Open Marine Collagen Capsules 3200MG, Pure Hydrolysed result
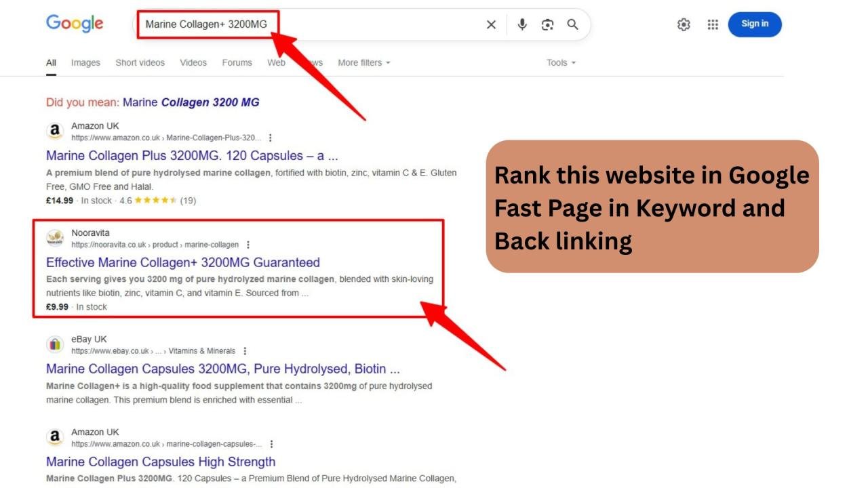This screenshot has width=868, height=488. pos(223,369)
